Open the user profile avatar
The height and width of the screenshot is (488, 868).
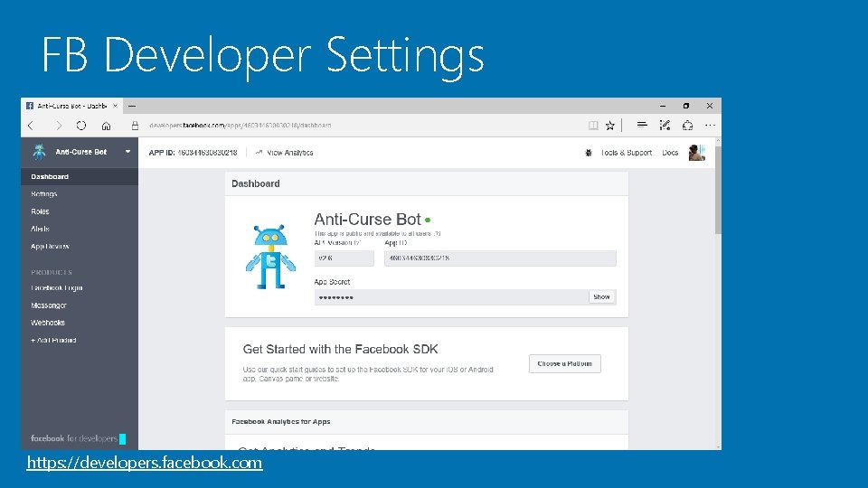click(696, 152)
